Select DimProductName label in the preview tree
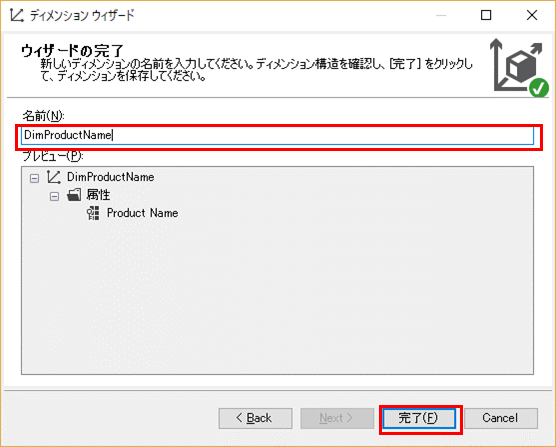The image size is (556, 447). pyautogui.click(x=111, y=177)
